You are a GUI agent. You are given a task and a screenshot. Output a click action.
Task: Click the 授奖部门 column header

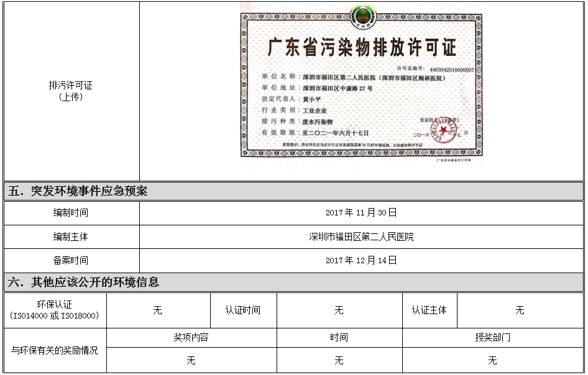click(492, 338)
